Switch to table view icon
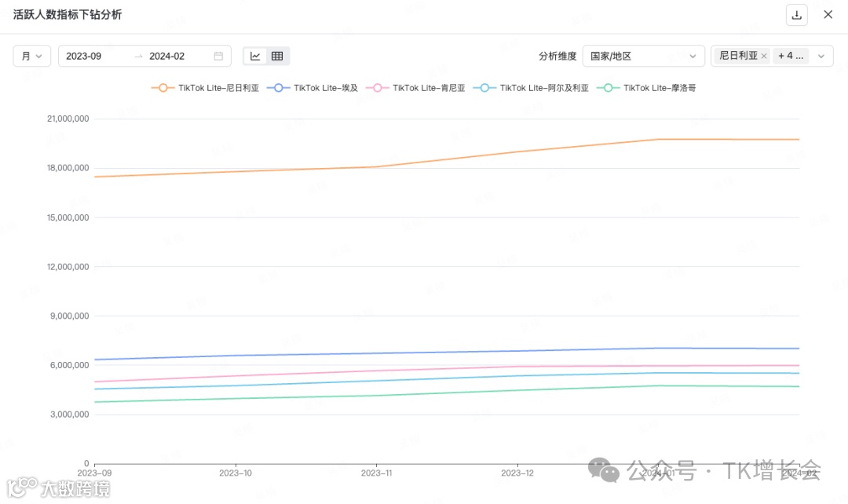The width and height of the screenshot is (848, 504). (277, 56)
